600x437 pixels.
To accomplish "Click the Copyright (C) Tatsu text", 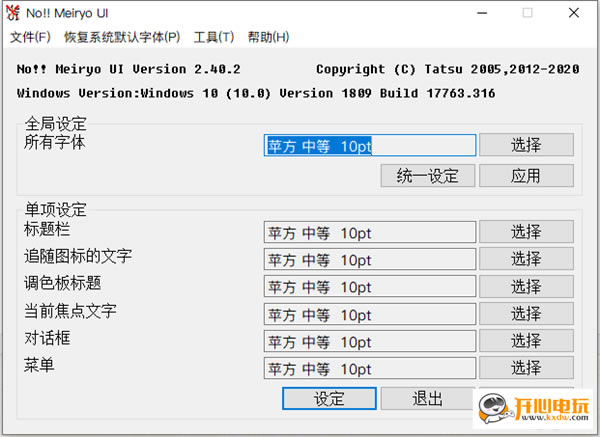I will click(447, 69).
